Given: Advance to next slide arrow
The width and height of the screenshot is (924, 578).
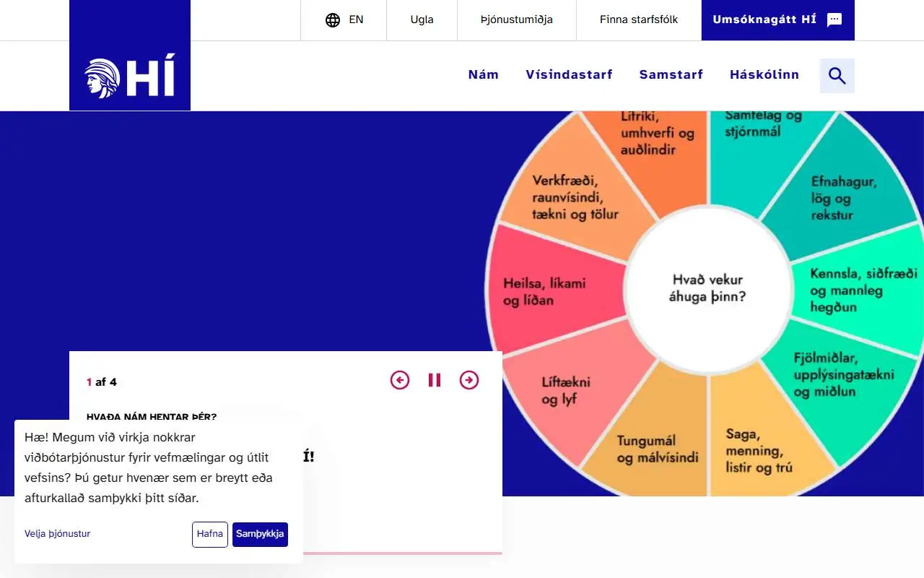Looking at the screenshot, I should point(469,380).
